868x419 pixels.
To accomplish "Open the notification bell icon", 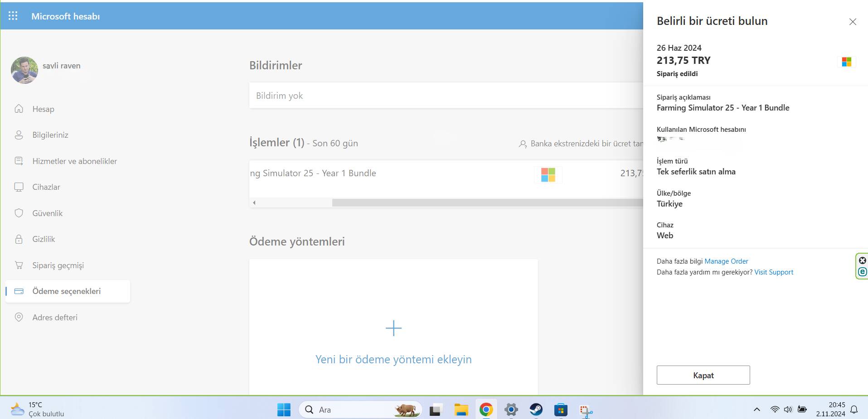I will click(854, 409).
